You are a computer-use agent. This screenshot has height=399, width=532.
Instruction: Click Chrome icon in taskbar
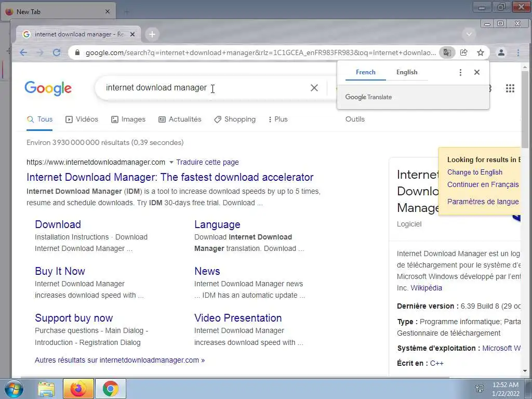tap(111, 389)
